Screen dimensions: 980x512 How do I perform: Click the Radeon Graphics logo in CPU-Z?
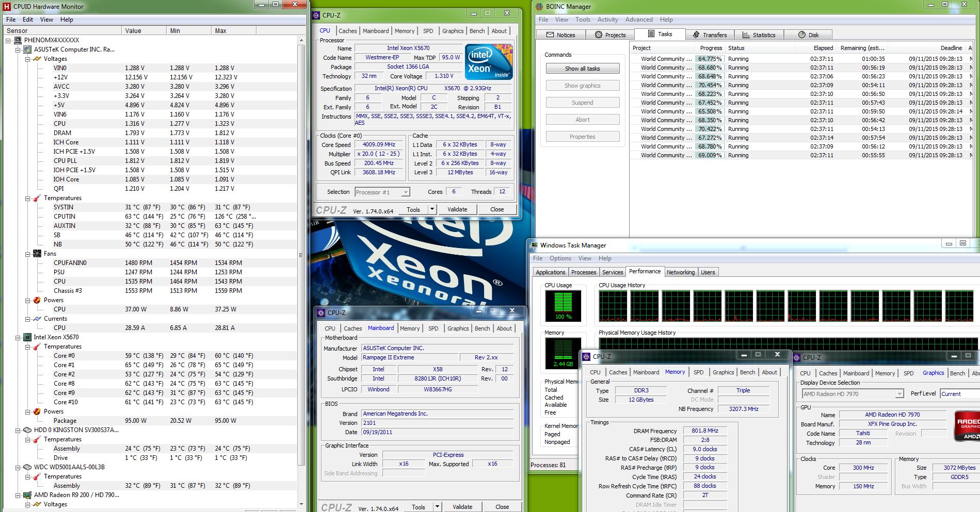coord(967,426)
